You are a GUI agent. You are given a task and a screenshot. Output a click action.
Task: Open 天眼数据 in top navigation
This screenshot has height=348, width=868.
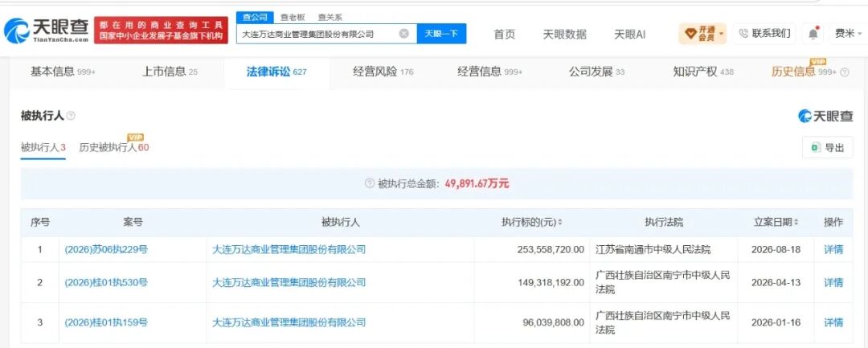click(564, 34)
